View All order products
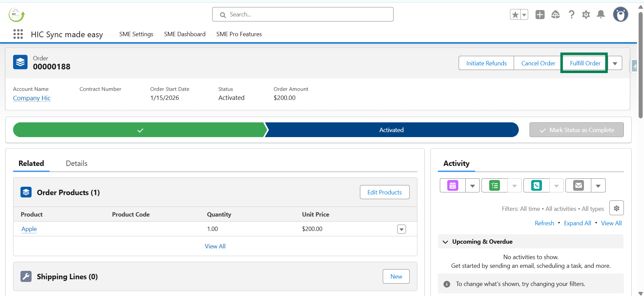This screenshot has height=296, width=644. coord(215,246)
